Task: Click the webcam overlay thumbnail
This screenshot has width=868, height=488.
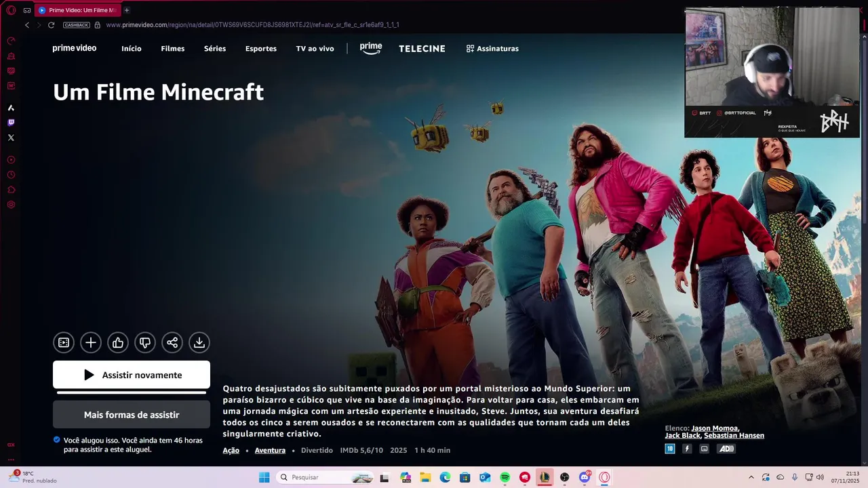Action: point(772,73)
